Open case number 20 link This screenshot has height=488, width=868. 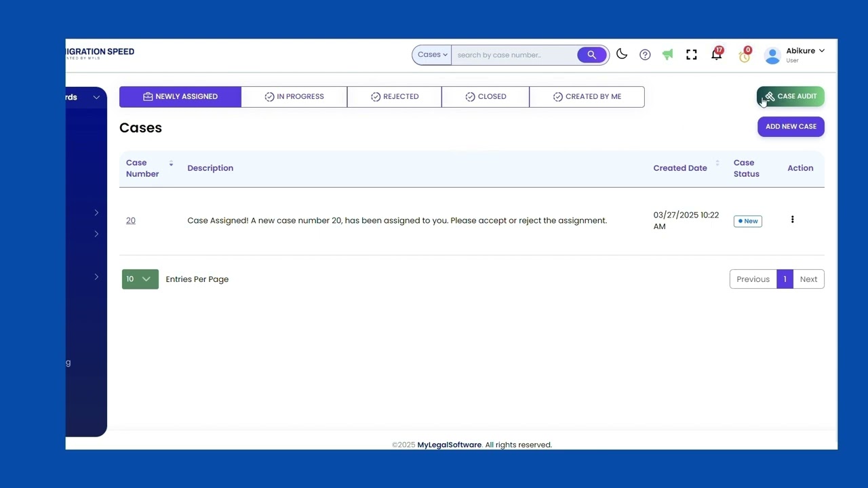tap(131, 220)
